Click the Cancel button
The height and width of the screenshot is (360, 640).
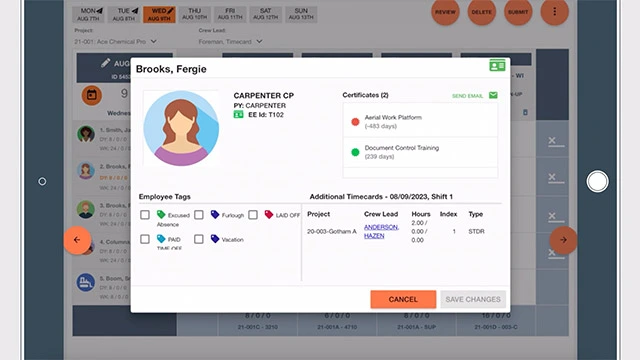(x=403, y=299)
